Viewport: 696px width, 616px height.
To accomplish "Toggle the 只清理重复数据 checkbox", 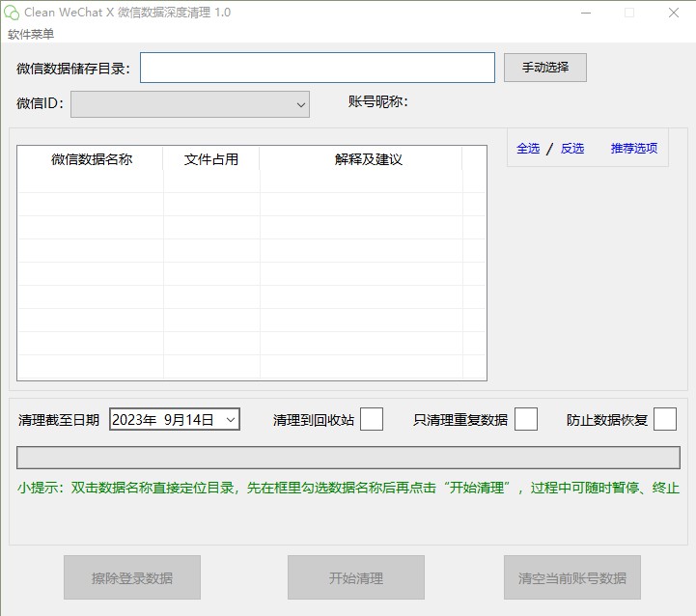I will coord(526,419).
